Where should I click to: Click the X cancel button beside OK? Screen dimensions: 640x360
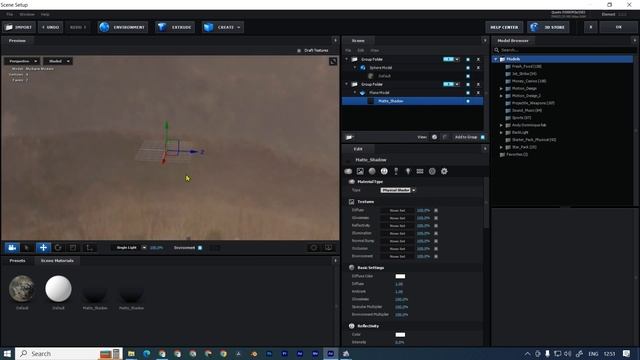point(590,27)
